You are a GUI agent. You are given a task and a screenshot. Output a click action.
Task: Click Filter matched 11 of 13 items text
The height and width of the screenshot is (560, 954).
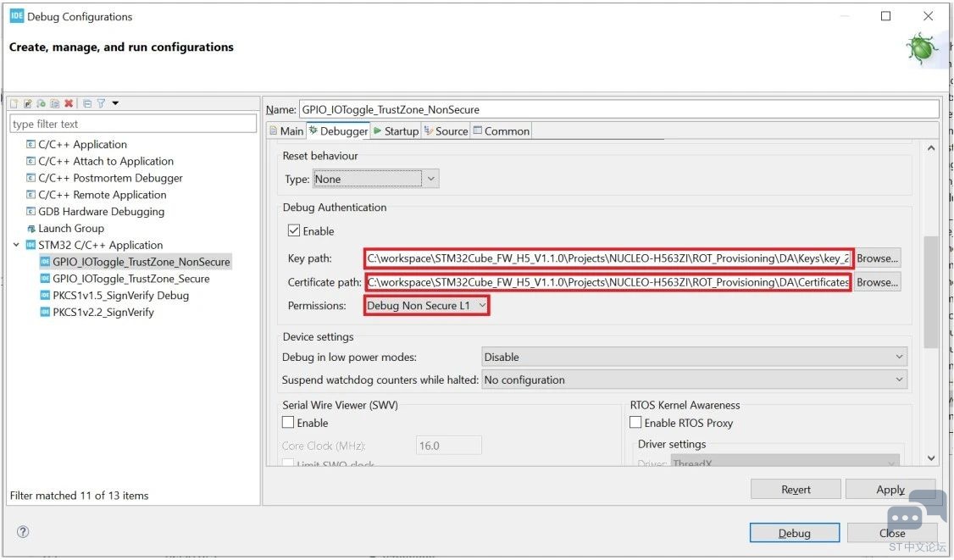click(79, 496)
